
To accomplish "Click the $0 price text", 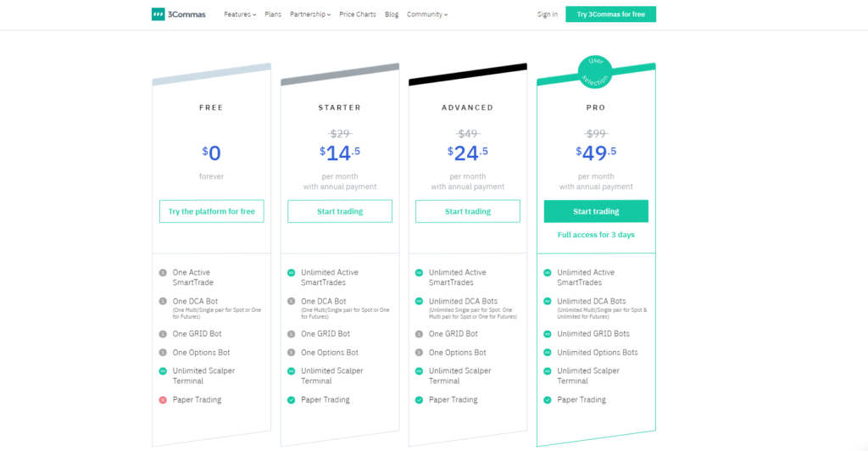I will pos(211,153).
